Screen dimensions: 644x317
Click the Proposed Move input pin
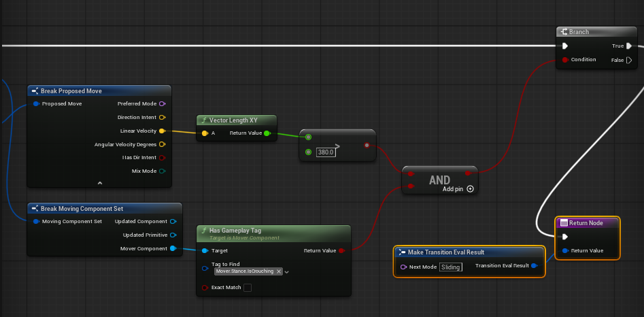36,103
